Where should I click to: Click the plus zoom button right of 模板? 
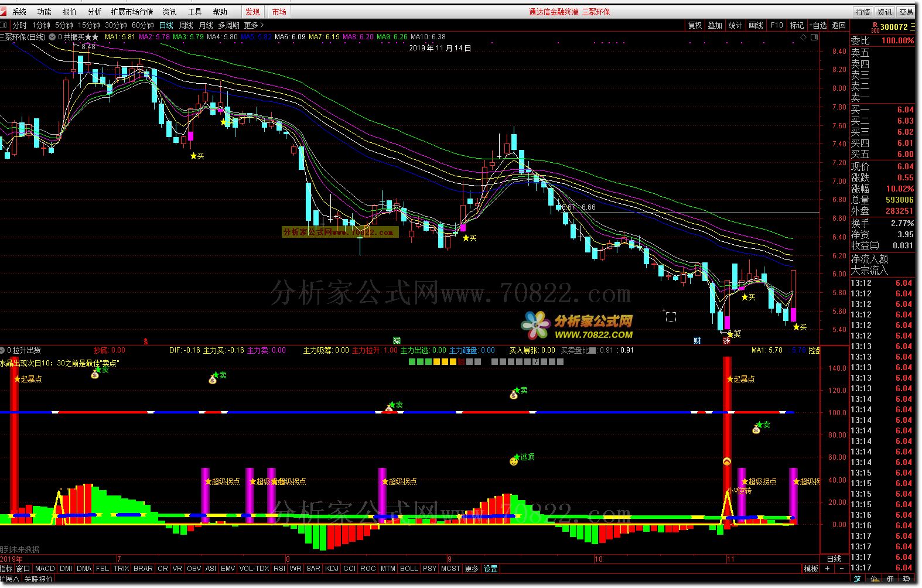pyautogui.click(x=827, y=568)
